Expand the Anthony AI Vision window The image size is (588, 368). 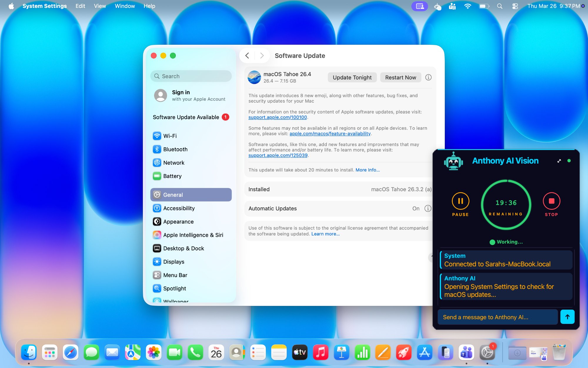[x=559, y=161]
